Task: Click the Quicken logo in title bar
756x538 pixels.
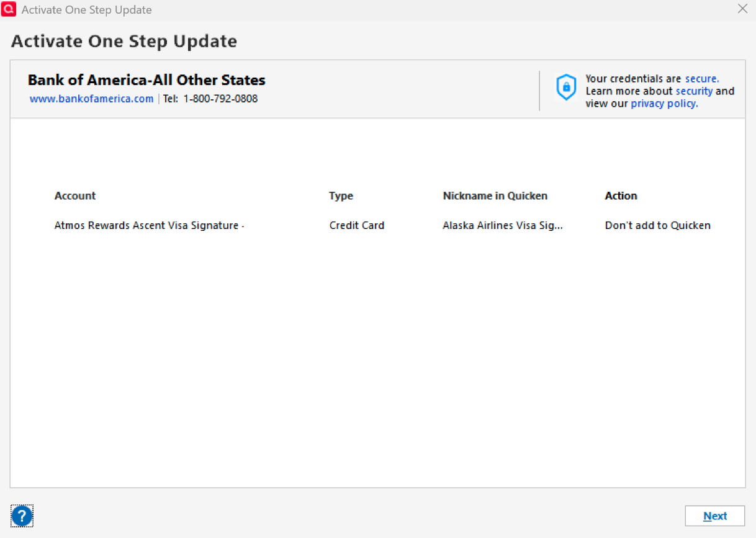Action: pos(9,9)
